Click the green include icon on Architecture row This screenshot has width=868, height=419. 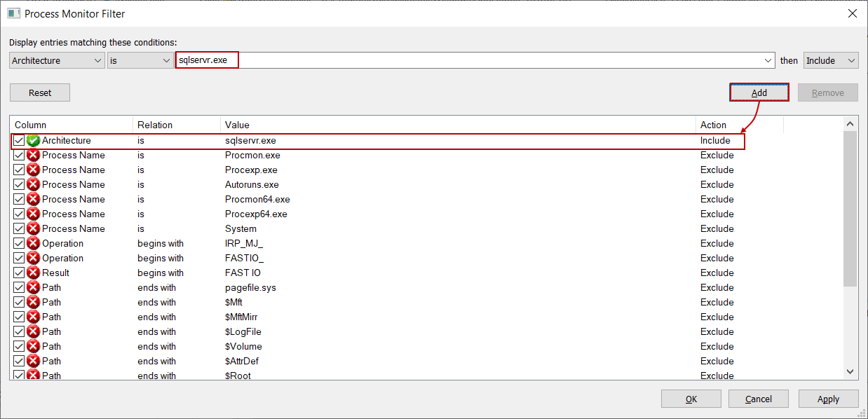33,141
